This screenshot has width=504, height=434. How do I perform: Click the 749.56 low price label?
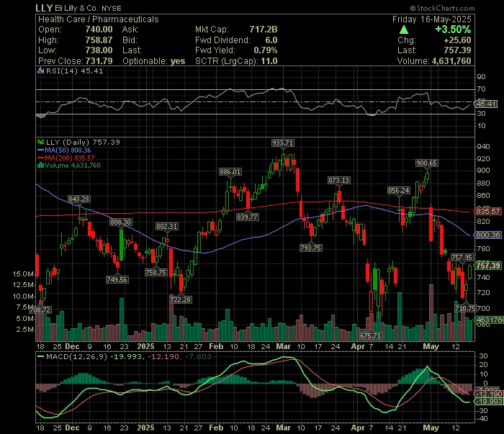click(x=117, y=279)
